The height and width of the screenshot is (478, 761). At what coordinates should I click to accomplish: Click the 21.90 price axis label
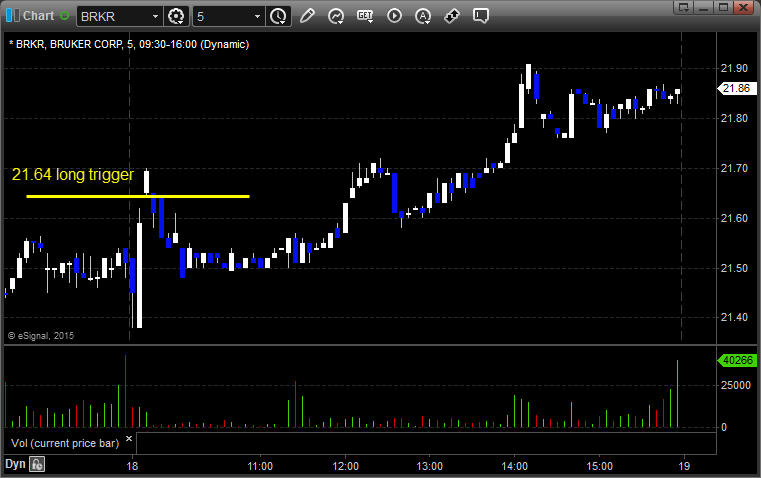[x=734, y=68]
